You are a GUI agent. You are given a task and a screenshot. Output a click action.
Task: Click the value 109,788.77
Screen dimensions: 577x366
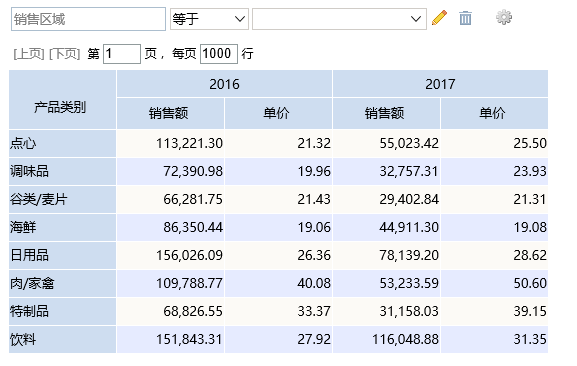(x=190, y=283)
